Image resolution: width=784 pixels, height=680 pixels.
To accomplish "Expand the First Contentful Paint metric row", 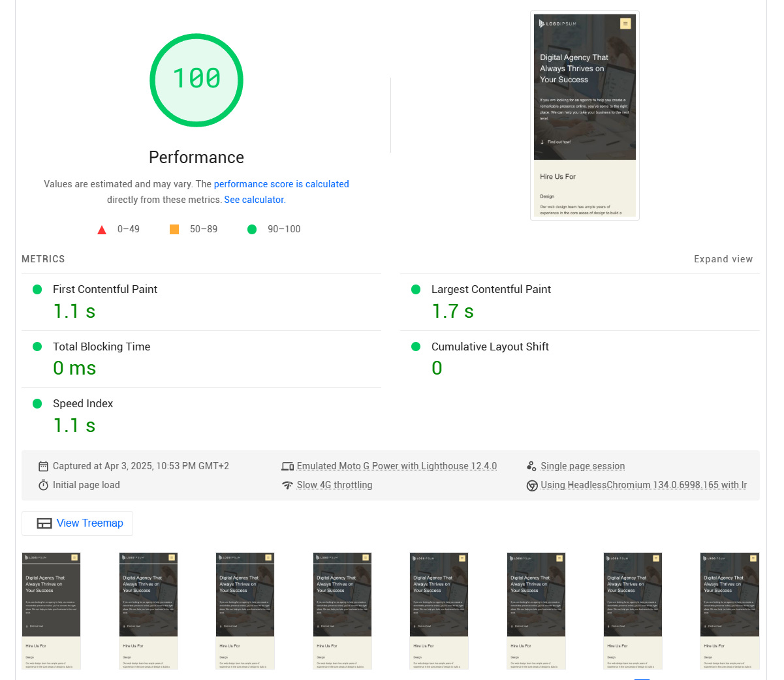I will [x=201, y=302].
